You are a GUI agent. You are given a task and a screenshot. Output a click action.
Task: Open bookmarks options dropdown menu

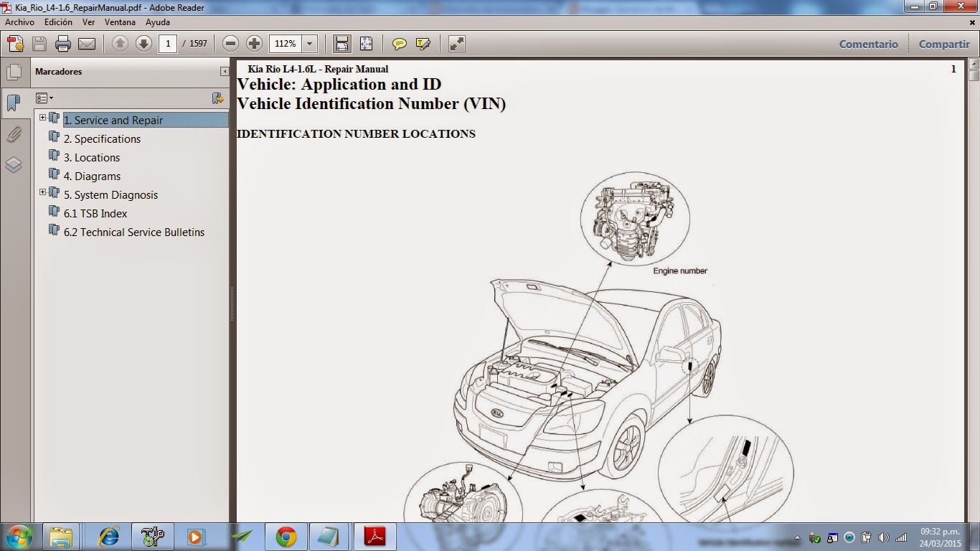[x=44, y=98]
